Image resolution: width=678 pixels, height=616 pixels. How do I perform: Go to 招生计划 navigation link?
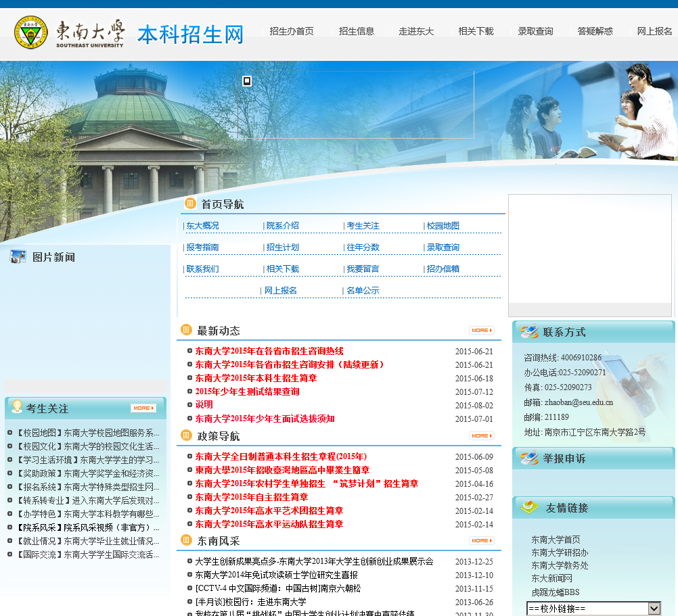(282, 247)
